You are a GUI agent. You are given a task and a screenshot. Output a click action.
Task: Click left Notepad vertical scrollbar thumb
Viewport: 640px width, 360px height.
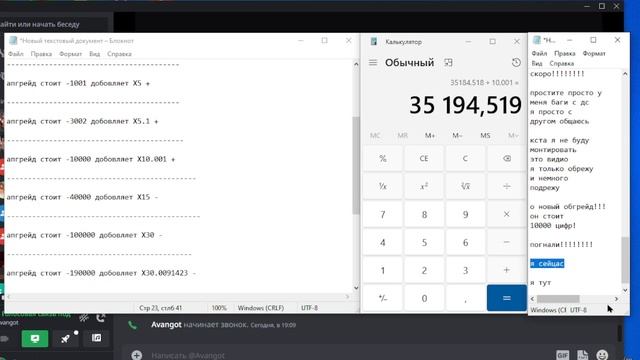pos(356,165)
